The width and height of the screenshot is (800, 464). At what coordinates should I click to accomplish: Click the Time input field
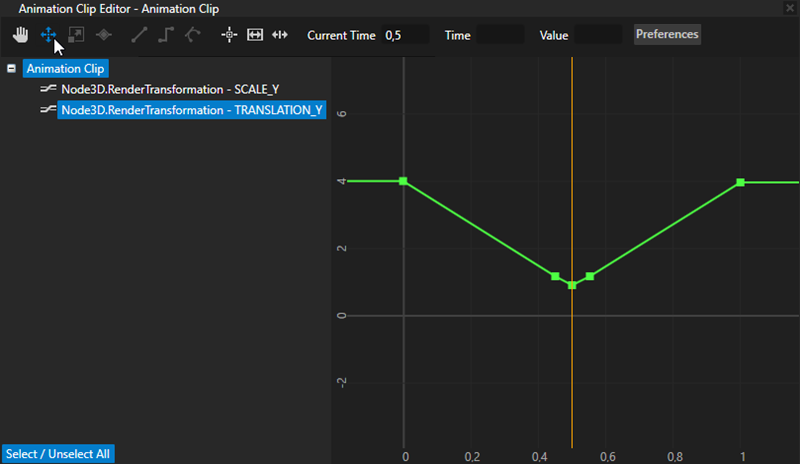coord(499,35)
